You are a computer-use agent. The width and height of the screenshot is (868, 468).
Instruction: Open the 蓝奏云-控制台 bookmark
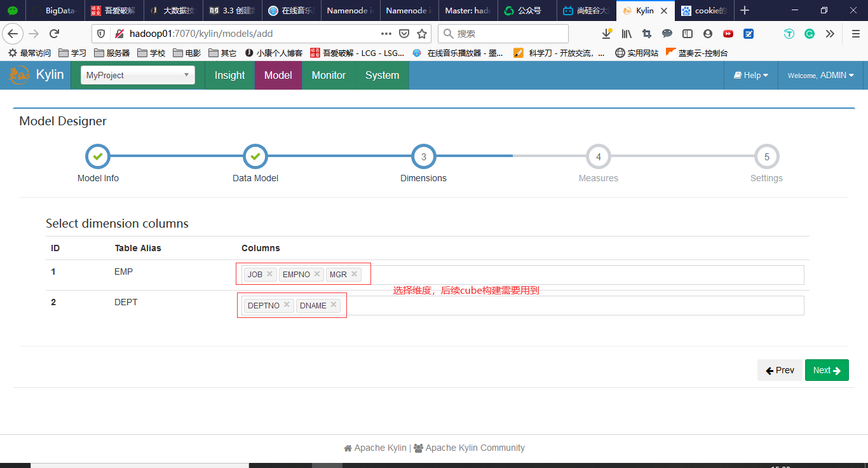pyautogui.click(x=696, y=53)
